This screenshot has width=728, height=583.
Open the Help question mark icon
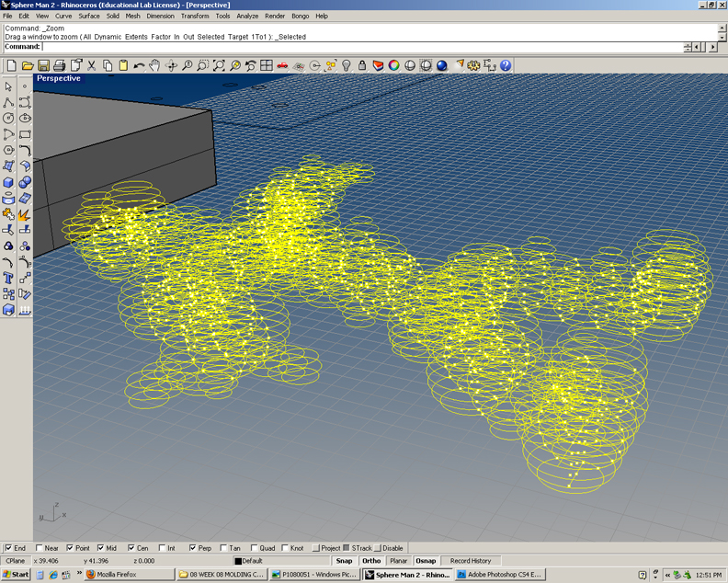(506, 65)
